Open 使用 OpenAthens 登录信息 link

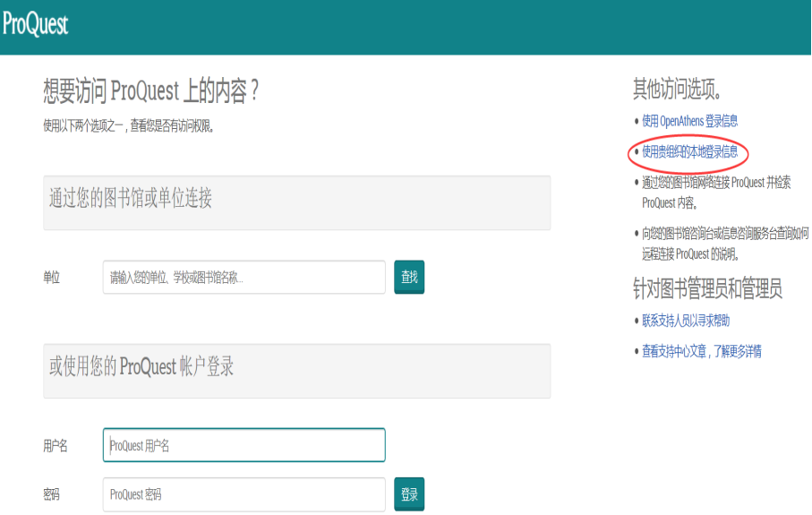[689, 121]
